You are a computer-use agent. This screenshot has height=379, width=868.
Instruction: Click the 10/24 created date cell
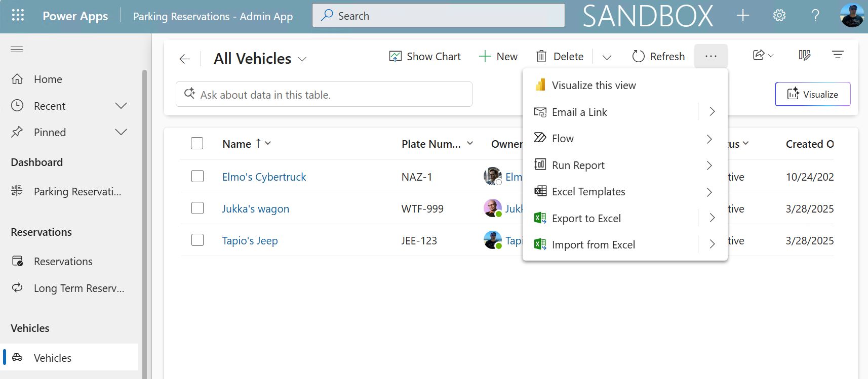coord(810,177)
